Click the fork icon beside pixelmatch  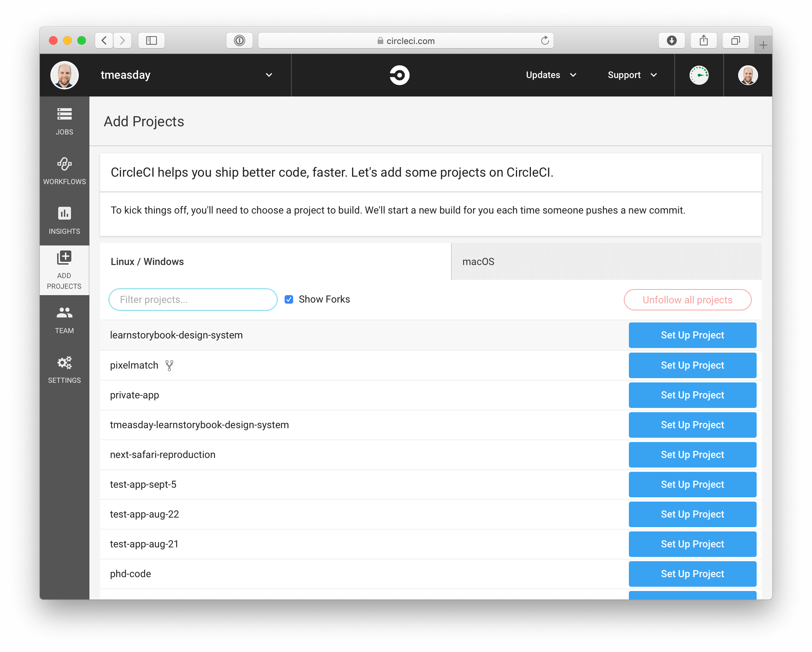coord(170,365)
